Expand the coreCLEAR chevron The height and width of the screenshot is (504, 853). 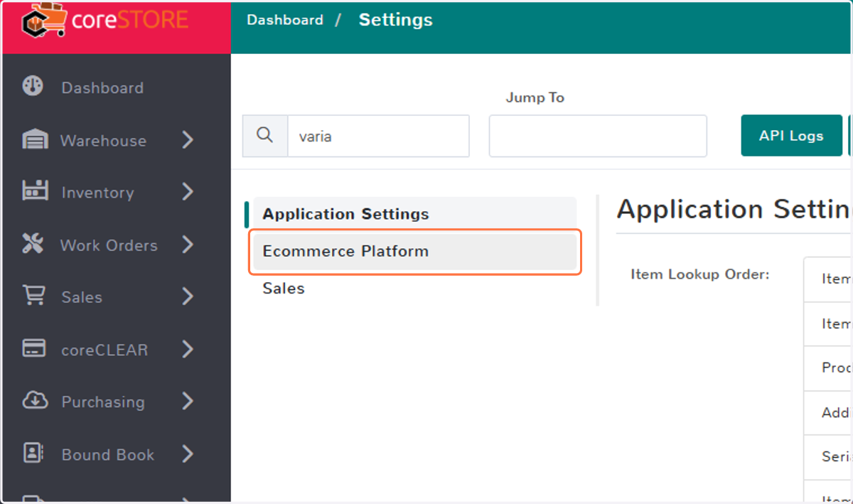tap(188, 349)
